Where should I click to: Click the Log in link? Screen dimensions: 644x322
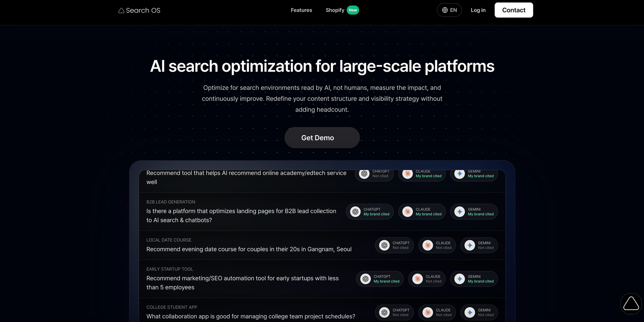click(x=478, y=10)
